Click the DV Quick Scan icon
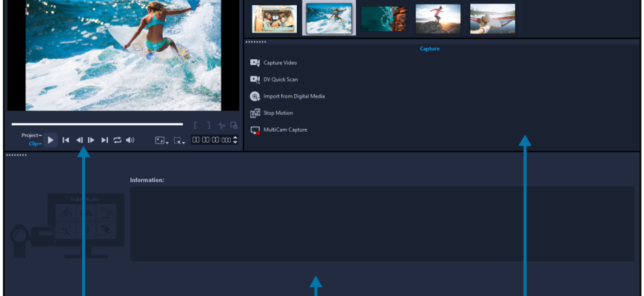644x296 pixels. pos(255,80)
